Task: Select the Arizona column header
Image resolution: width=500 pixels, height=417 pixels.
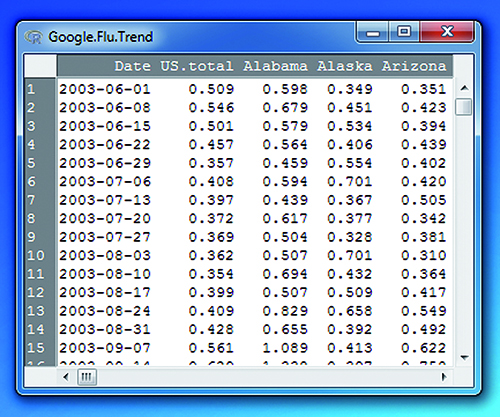Action: tap(414, 66)
